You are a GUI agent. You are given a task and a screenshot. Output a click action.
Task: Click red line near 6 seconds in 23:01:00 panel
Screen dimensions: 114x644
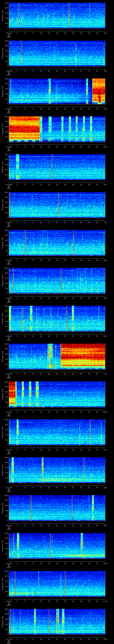19,16
